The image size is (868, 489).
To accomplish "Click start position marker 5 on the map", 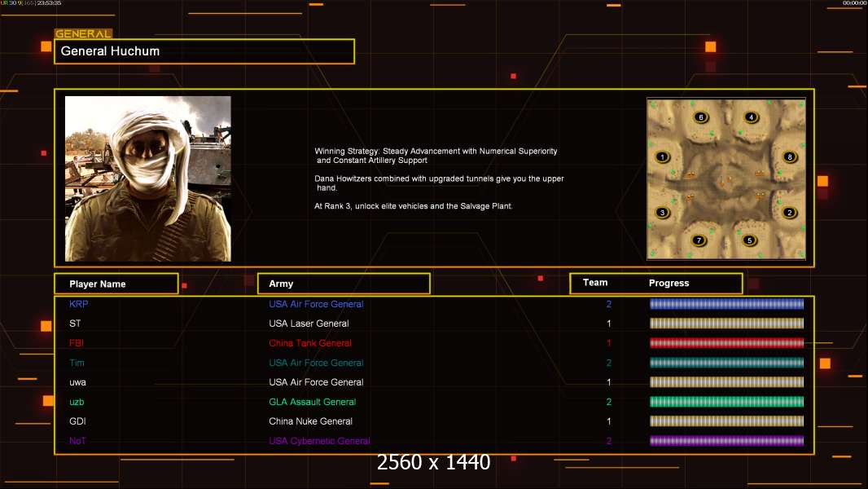I will coord(750,240).
